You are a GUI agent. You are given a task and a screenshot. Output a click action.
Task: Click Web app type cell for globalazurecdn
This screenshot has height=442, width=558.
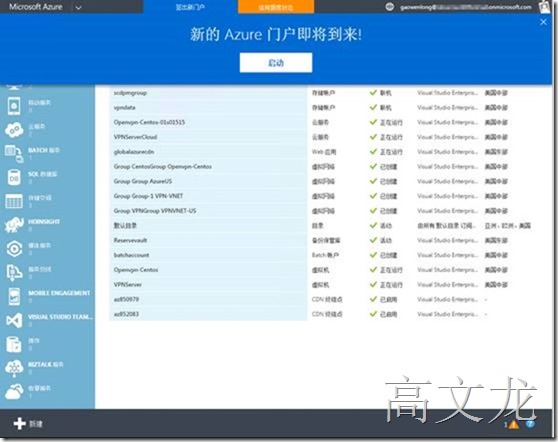(324, 152)
